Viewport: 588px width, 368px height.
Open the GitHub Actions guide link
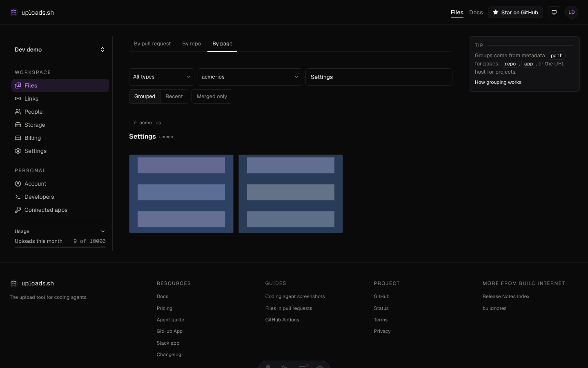coord(282,320)
